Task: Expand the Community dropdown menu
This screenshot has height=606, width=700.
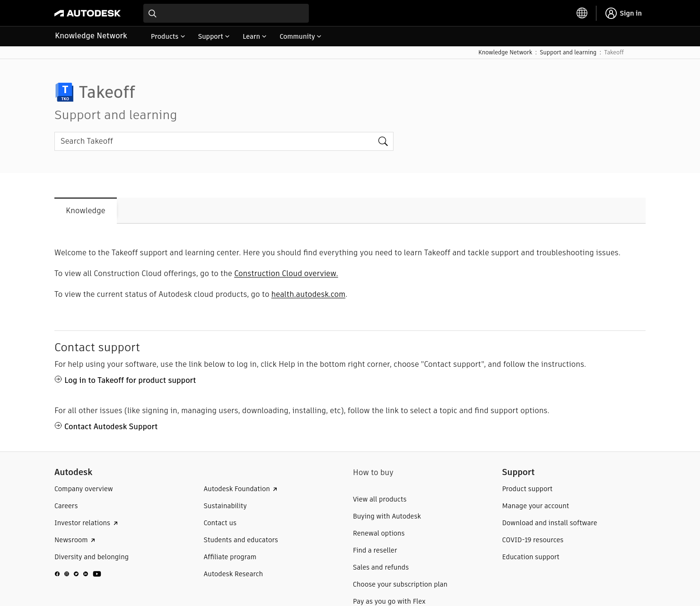Action: 300,36
